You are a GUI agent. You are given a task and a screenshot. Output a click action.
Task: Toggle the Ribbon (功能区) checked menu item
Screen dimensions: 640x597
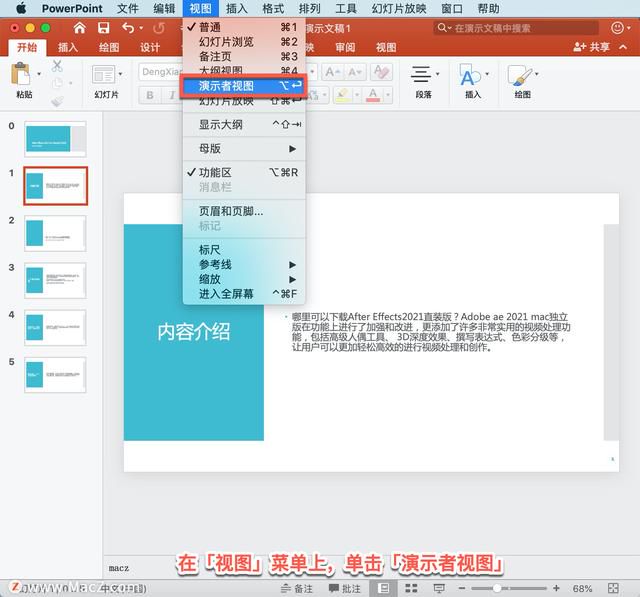[244, 172]
